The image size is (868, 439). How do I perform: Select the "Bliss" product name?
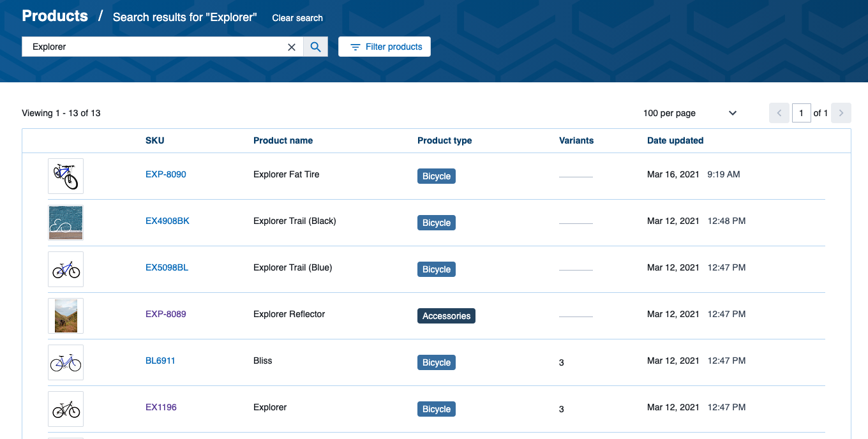(x=263, y=361)
